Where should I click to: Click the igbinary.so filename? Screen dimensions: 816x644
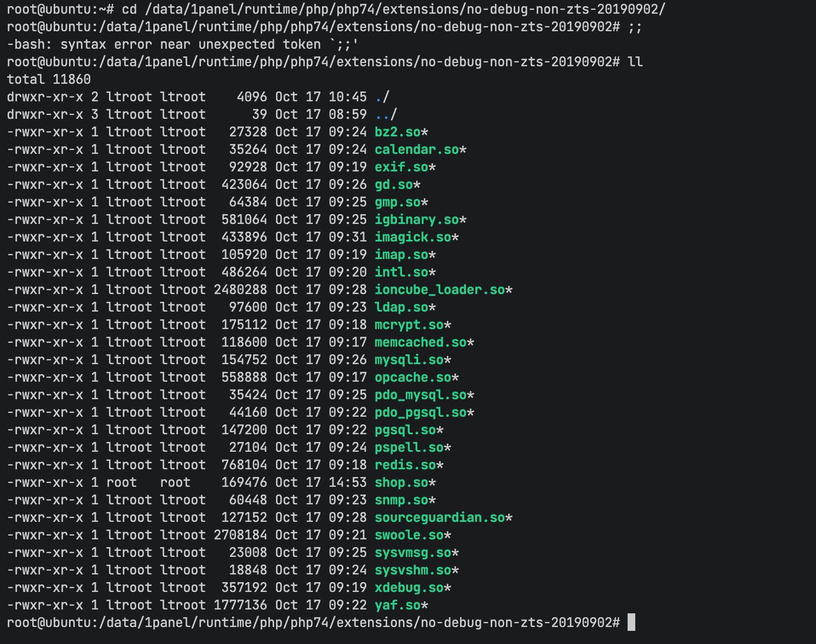417,220
